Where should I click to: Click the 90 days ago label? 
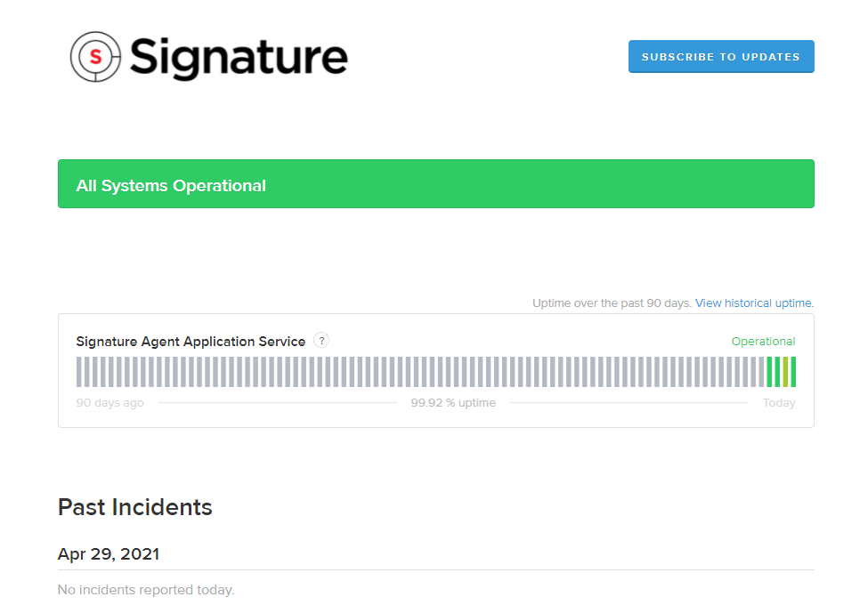click(110, 403)
